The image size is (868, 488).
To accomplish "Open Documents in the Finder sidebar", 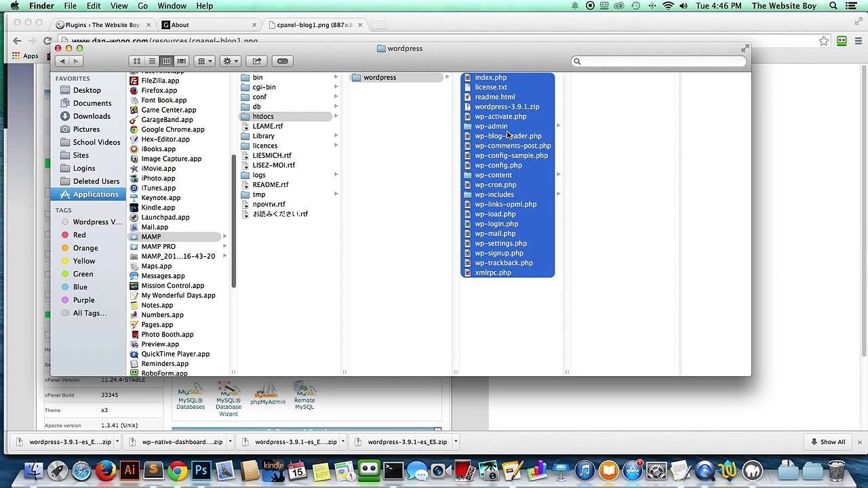I will 92,103.
